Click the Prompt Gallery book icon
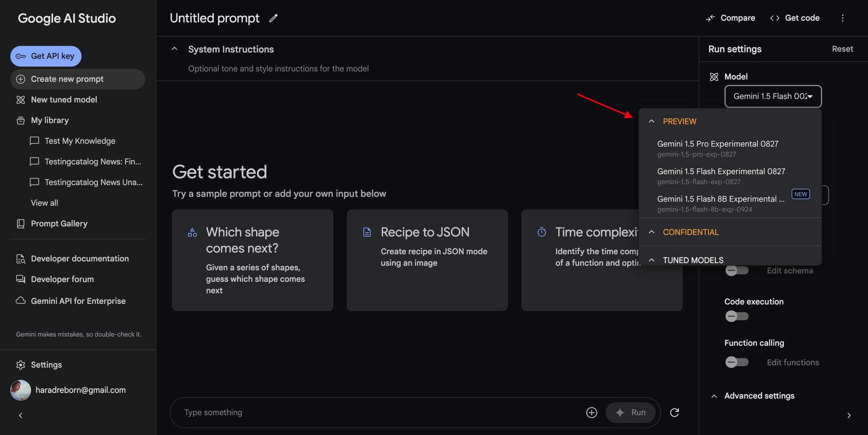This screenshot has width=868, height=435. click(20, 224)
